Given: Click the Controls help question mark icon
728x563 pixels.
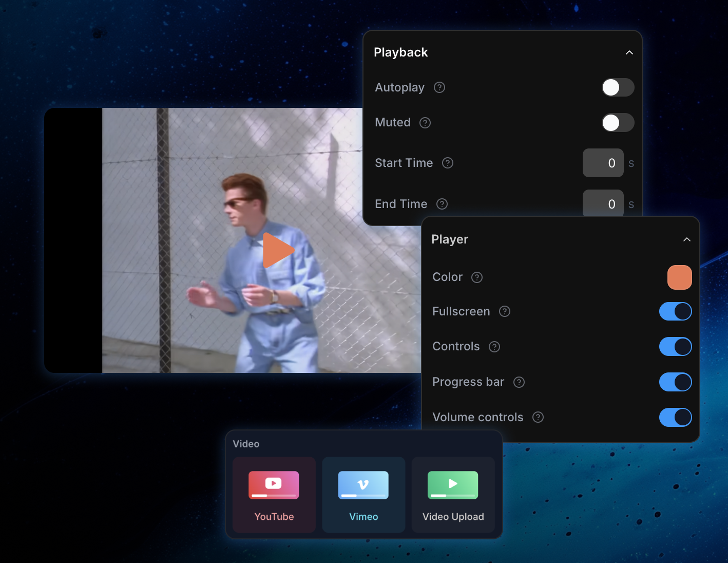Looking at the screenshot, I should pyautogui.click(x=494, y=347).
